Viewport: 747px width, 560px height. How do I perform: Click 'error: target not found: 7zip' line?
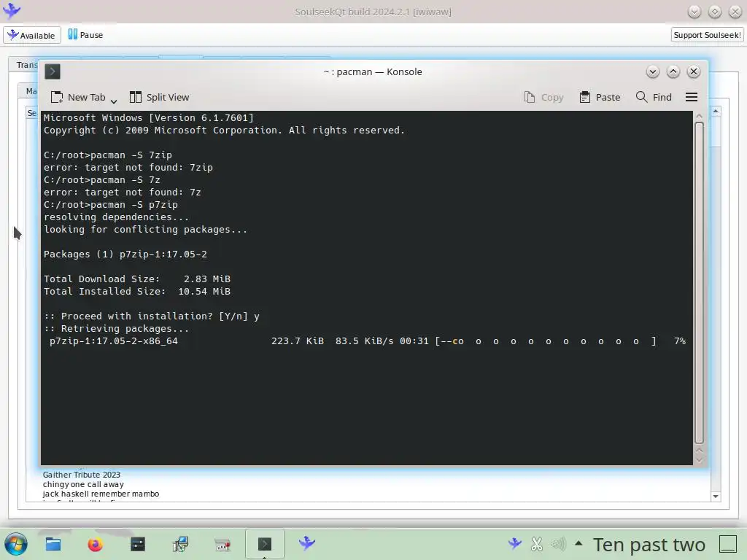[x=128, y=168]
